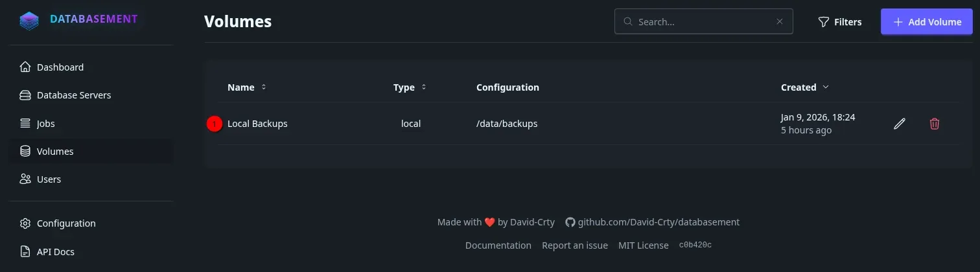Open Dashboard from the sidebar
Image resolution: width=980 pixels, height=272 pixels.
point(60,67)
